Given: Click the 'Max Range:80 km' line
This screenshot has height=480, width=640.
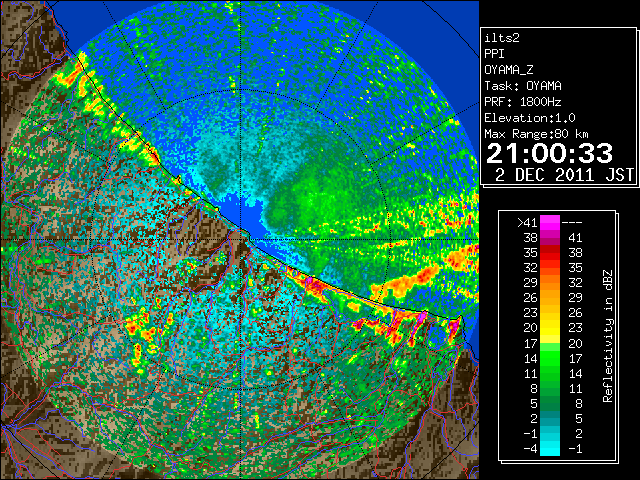Looking at the screenshot, I should 536,134.
